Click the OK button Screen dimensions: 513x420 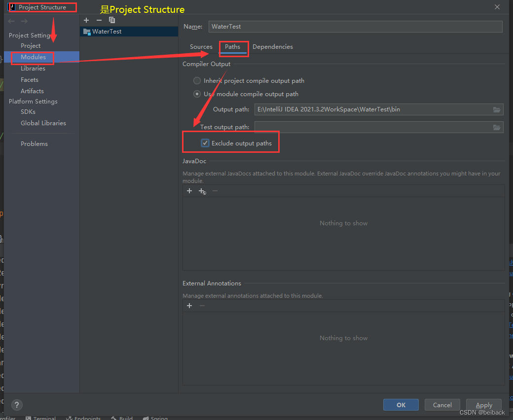(x=401, y=405)
